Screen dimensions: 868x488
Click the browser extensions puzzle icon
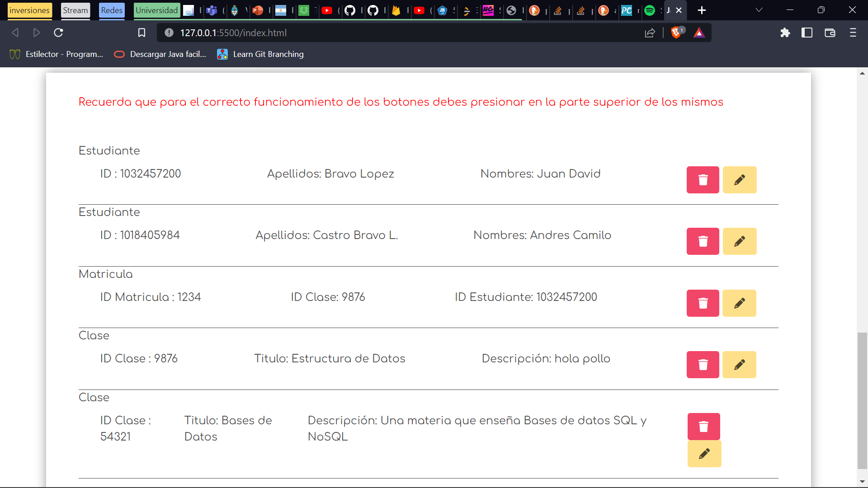[x=786, y=33]
